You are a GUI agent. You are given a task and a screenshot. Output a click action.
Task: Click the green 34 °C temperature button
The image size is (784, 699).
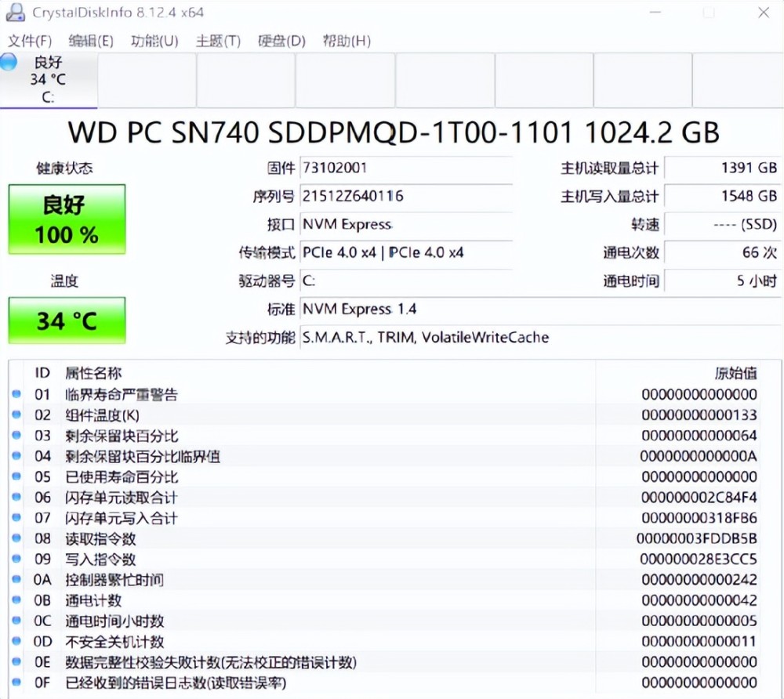coord(67,321)
